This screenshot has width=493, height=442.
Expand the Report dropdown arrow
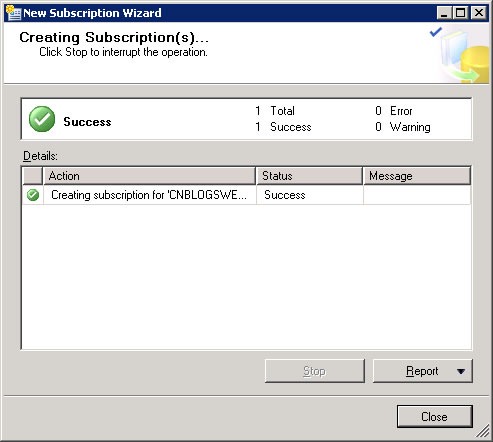click(461, 371)
